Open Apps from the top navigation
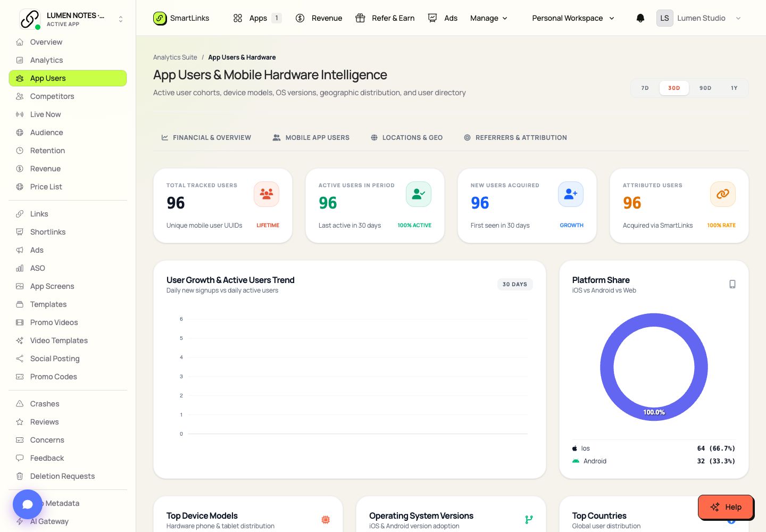766x532 pixels. 257,18
